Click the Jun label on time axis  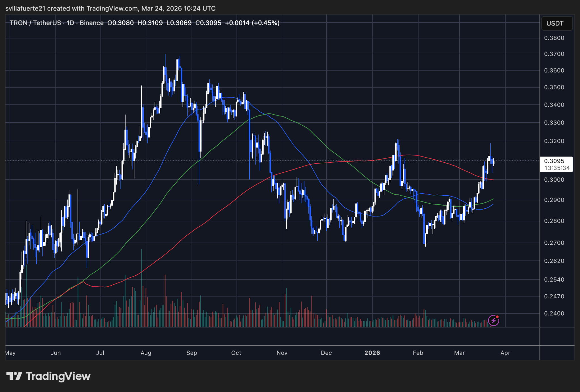[x=56, y=353]
